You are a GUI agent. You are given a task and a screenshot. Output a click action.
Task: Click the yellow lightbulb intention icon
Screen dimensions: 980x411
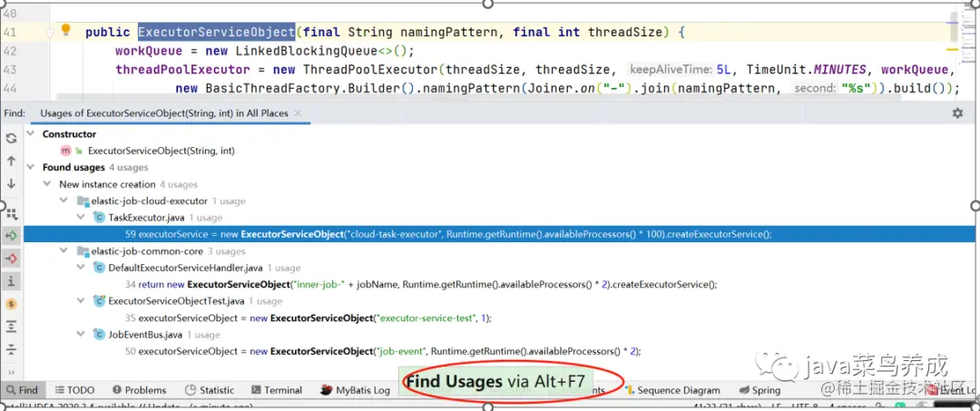(65, 31)
